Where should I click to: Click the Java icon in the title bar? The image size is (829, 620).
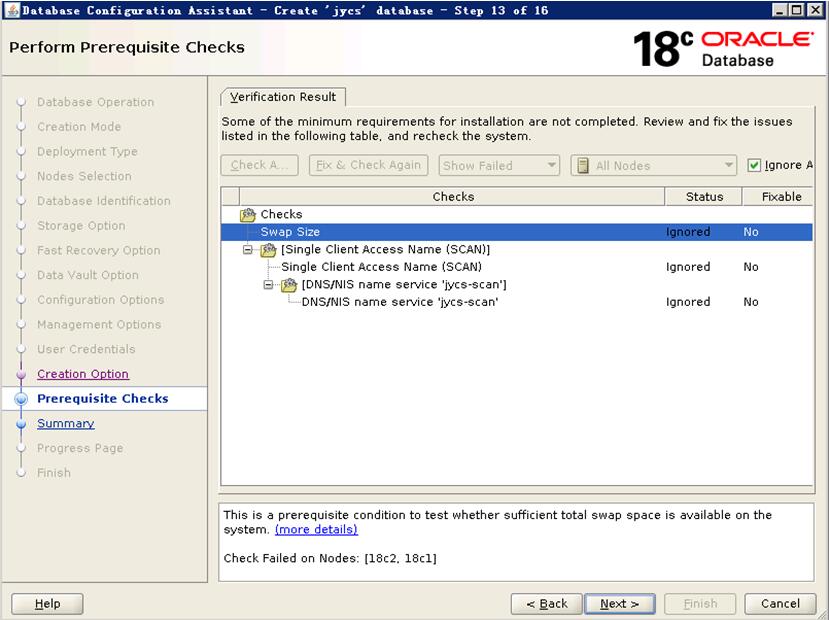coord(12,10)
